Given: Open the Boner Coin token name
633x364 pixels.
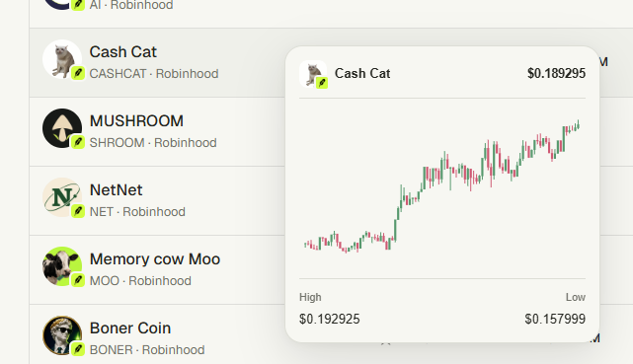Looking at the screenshot, I should 130,328.
